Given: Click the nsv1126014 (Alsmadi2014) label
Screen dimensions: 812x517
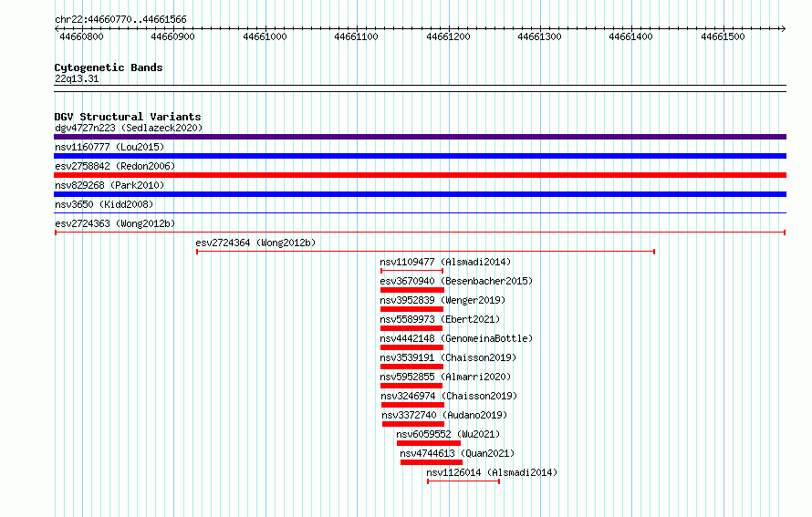Looking at the screenshot, I should point(492,472).
